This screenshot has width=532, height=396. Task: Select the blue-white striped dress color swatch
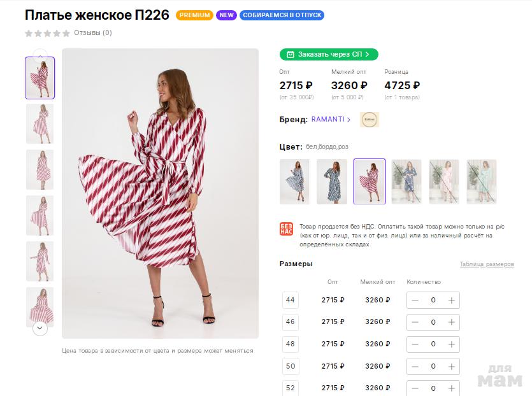pos(294,181)
